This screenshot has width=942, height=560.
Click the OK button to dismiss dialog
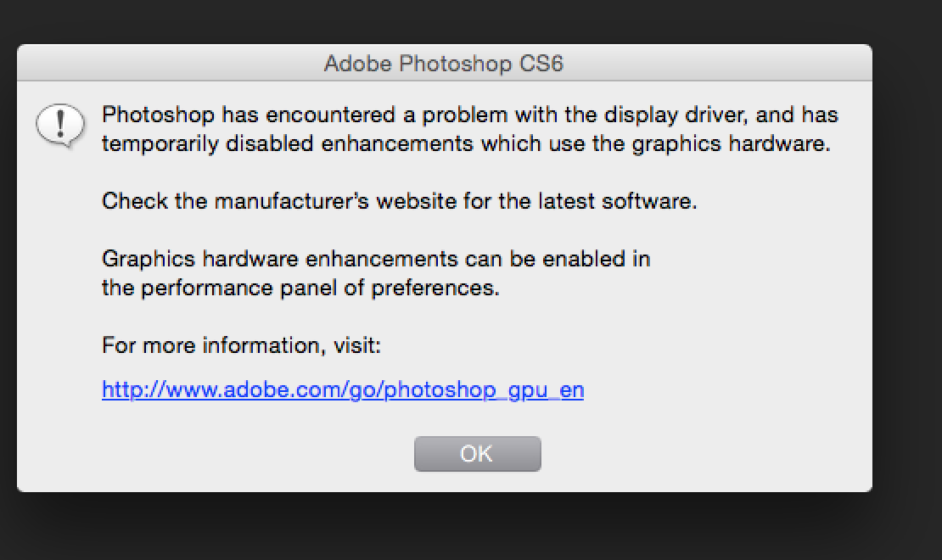477,454
